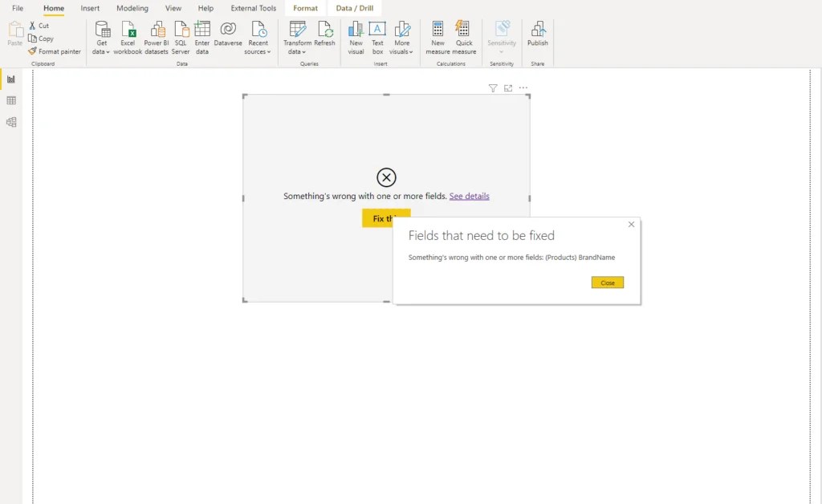Image resolution: width=822 pixels, height=504 pixels.
Task: Open focus mode on the visual
Action: coord(507,88)
